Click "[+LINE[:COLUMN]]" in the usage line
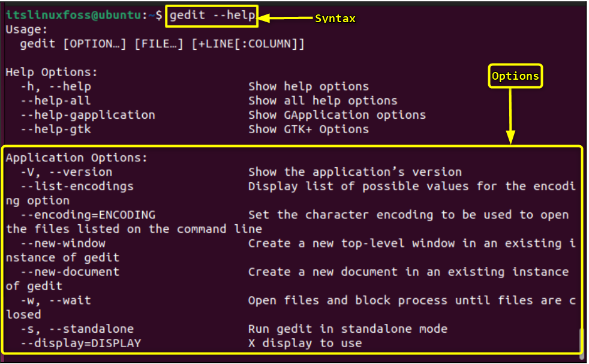Screen dimensions: 589x364 [248, 44]
